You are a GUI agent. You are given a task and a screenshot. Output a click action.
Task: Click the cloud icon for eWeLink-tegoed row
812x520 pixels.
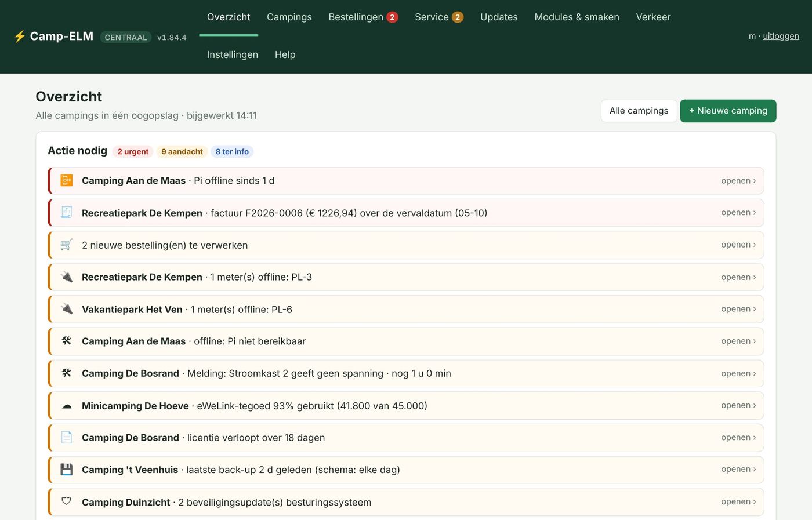[x=67, y=406]
